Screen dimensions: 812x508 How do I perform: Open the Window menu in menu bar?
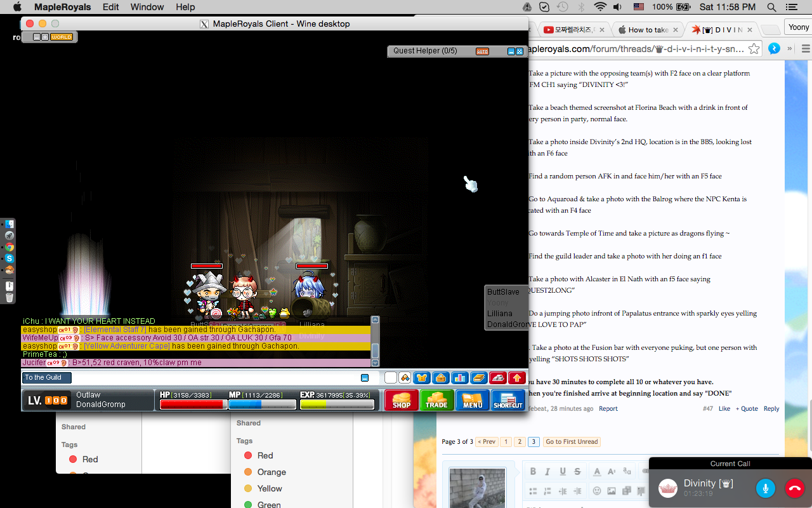click(x=147, y=7)
